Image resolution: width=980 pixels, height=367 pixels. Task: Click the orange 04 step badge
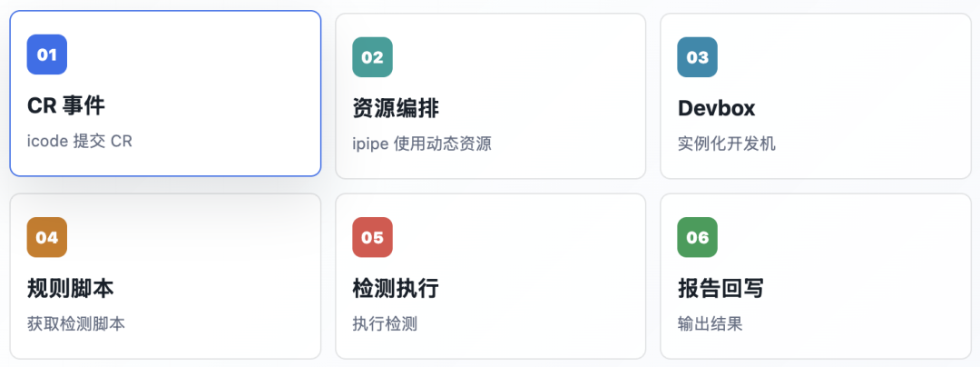[47, 238]
